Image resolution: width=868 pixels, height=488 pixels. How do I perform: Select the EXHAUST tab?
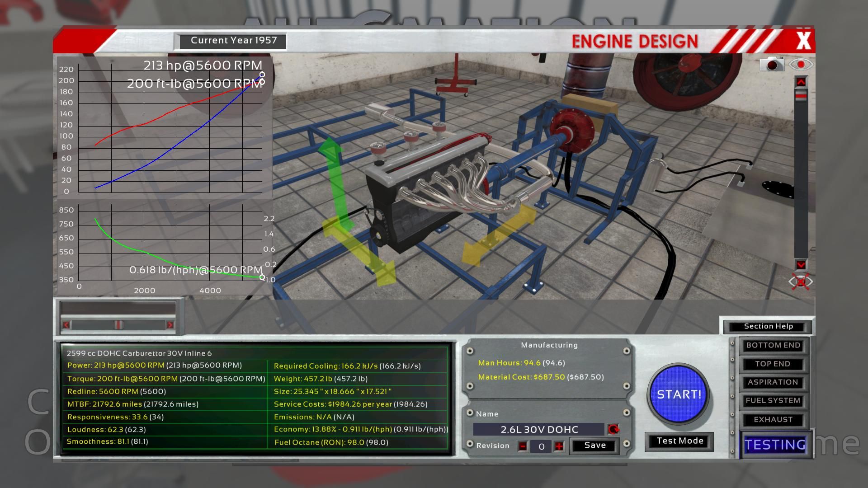tap(773, 419)
